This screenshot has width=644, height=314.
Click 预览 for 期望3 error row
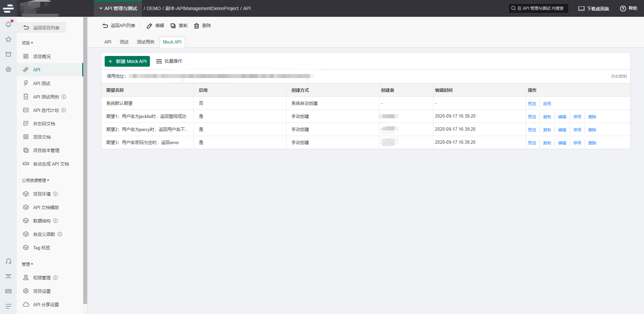(532, 143)
